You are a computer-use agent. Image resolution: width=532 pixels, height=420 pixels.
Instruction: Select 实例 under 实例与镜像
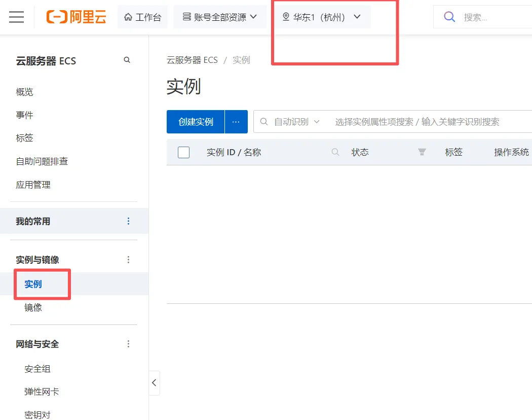pos(33,284)
